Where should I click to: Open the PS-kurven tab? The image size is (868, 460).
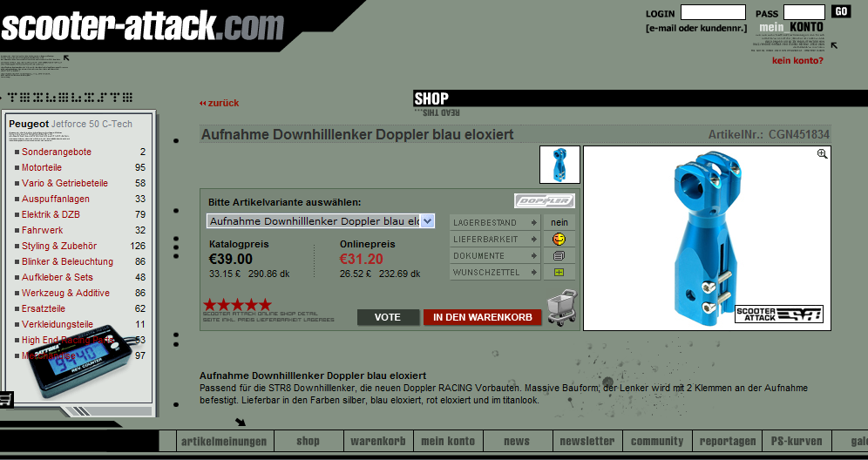[x=797, y=441]
